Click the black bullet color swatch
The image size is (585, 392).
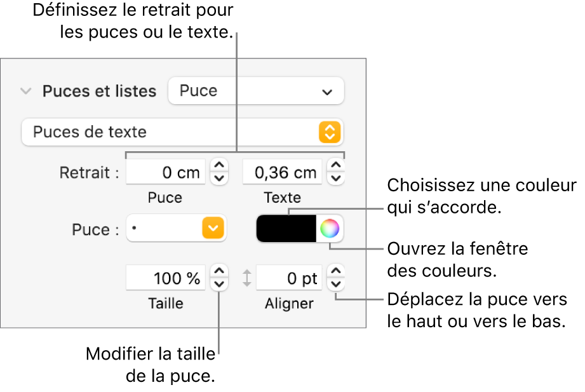point(286,229)
